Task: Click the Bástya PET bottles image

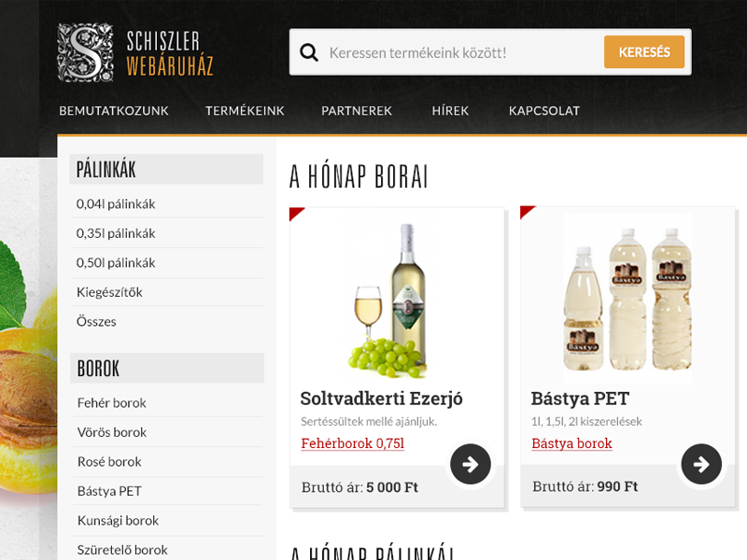Action: (627, 299)
